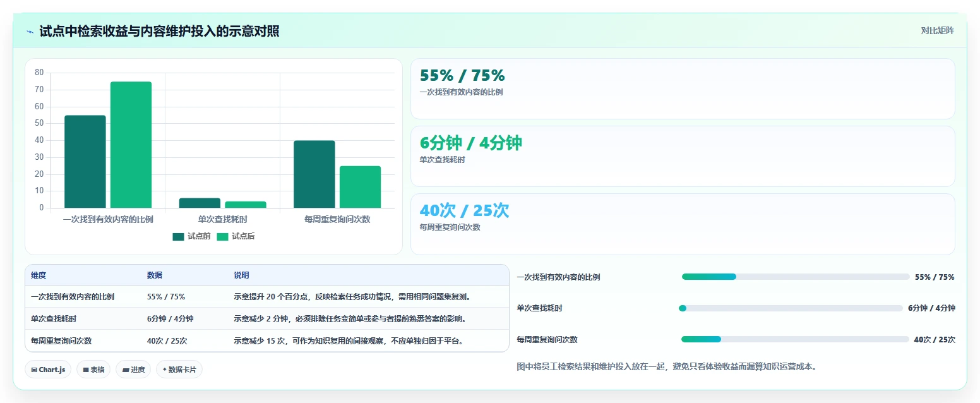Click the progress label 单次查找耗时

[539, 308]
